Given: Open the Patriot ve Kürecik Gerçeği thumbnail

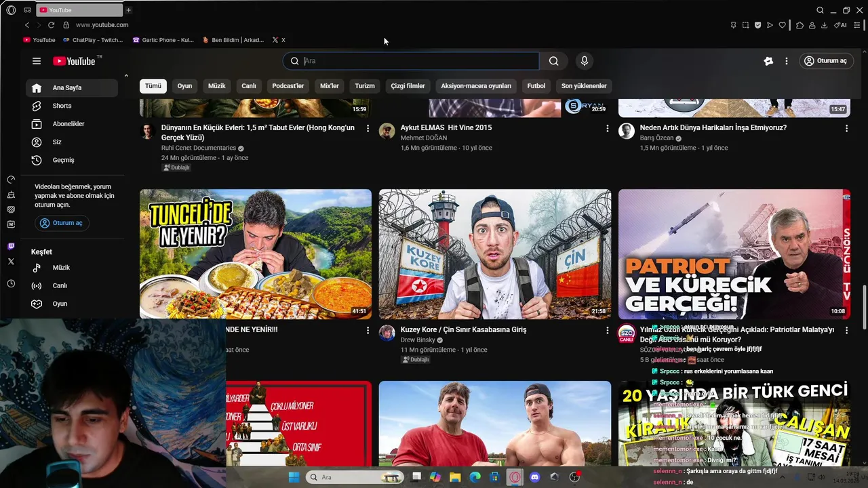Looking at the screenshot, I should (734, 254).
